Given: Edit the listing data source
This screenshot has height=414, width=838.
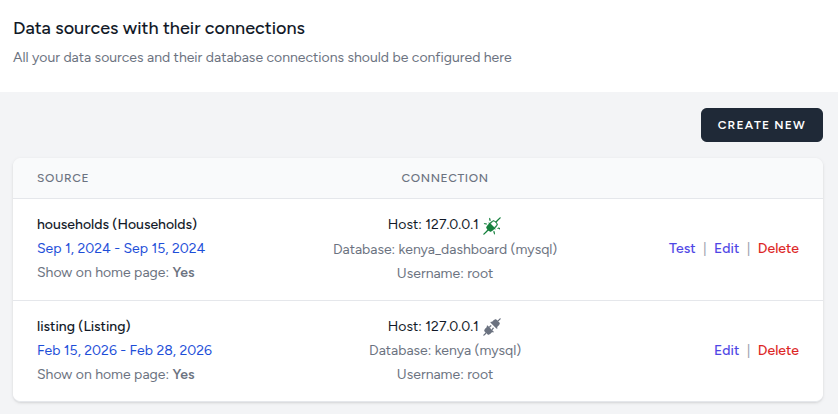Looking at the screenshot, I should pyautogui.click(x=727, y=350).
